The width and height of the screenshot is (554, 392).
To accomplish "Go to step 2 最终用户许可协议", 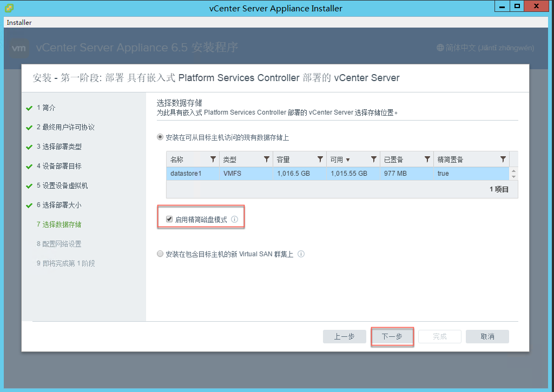I will coord(65,127).
